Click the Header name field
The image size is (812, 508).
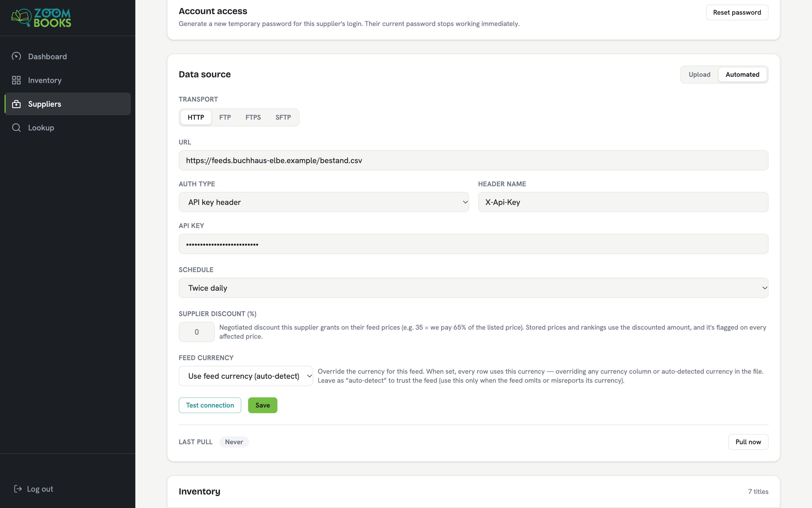coord(623,202)
